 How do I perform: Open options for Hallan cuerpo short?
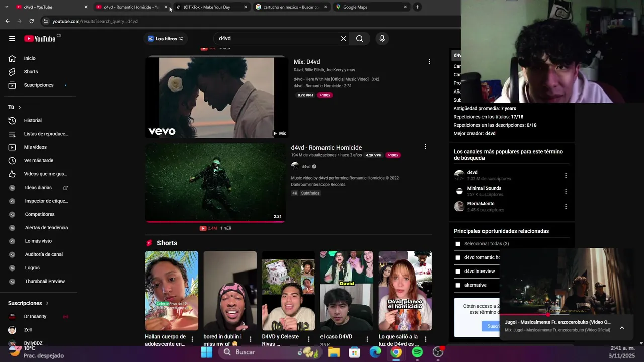(192, 339)
